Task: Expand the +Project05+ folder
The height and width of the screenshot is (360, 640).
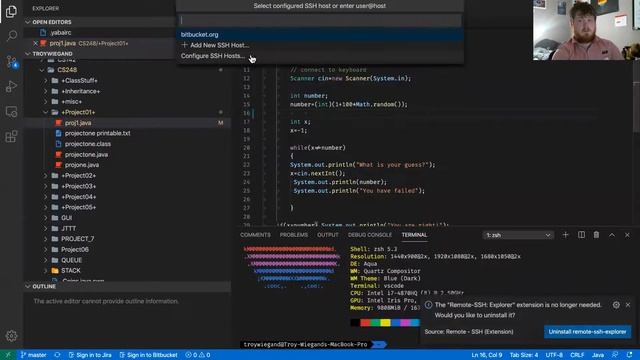Action: [46, 207]
